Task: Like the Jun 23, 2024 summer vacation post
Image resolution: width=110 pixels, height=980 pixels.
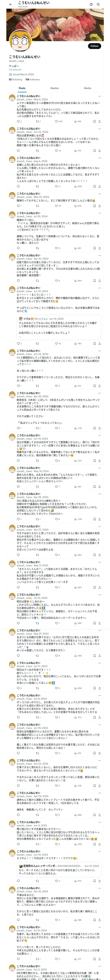Action: [56, 151]
